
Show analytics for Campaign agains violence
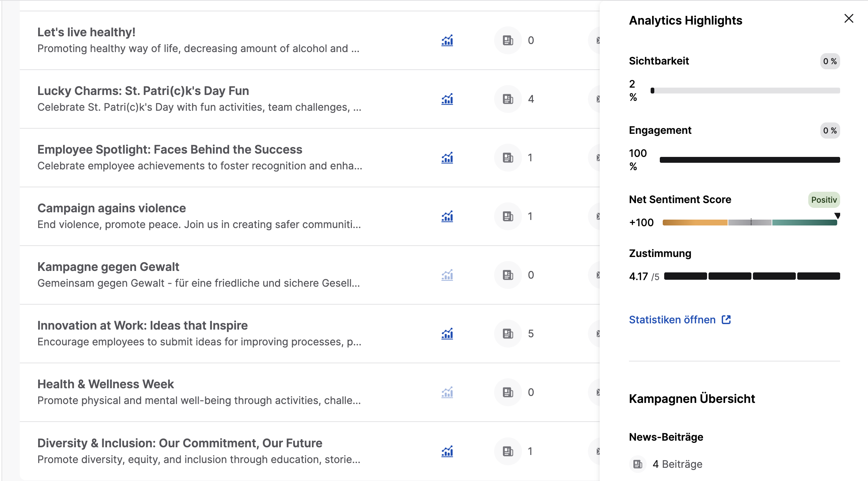coord(447,216)
